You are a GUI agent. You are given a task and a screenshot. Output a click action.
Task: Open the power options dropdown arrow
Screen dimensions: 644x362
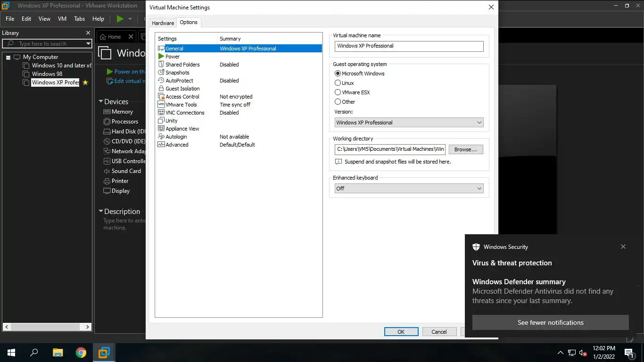click(x=130, y=19)
